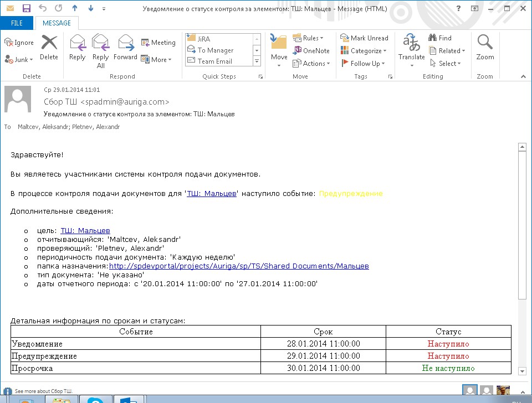The height and width of the screenshot is (403, 532).
Task: Select the second contact in People Pane
Action: tap(486, 390)
